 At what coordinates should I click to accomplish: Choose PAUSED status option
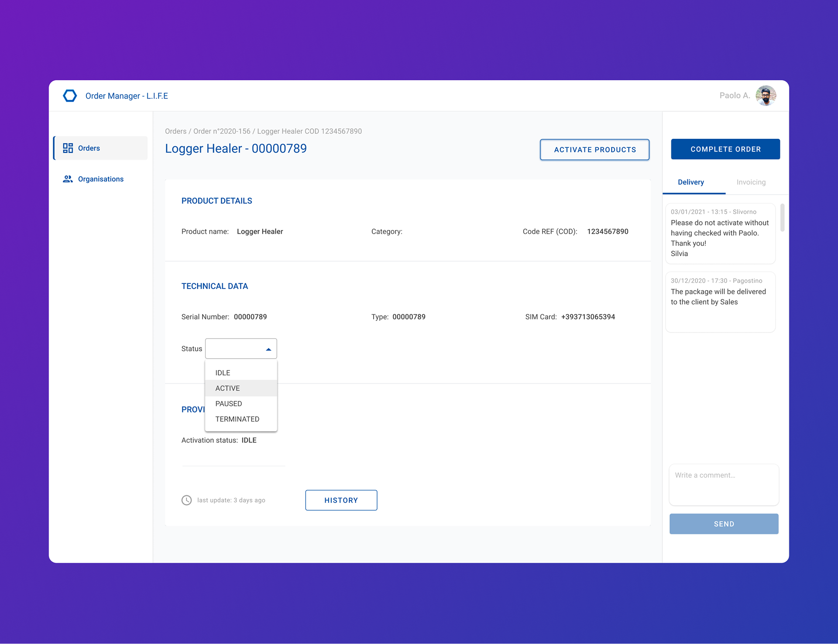[x=241, y=404]
